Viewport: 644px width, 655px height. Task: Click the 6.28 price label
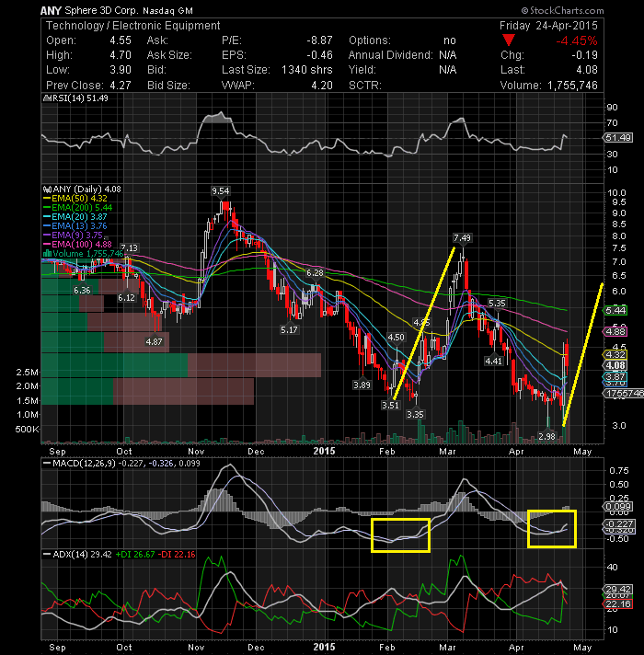tap(315, 273)
